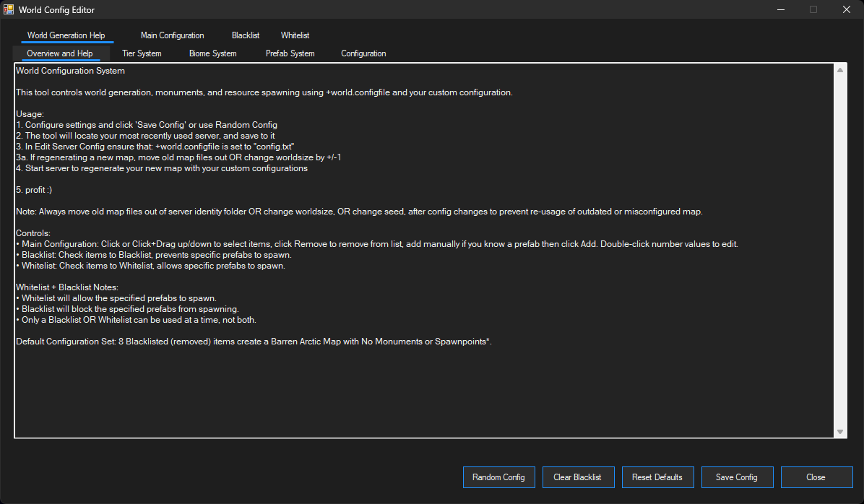Open the Blacklist tab
The height and width of the screenshot is (504, 864).
pos(245,35)
